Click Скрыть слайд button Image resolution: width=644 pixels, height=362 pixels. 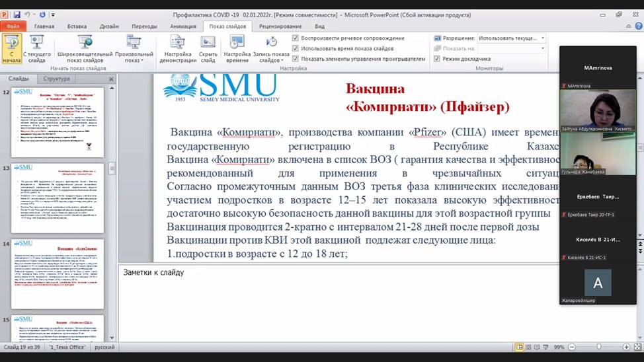click(208, 49)
